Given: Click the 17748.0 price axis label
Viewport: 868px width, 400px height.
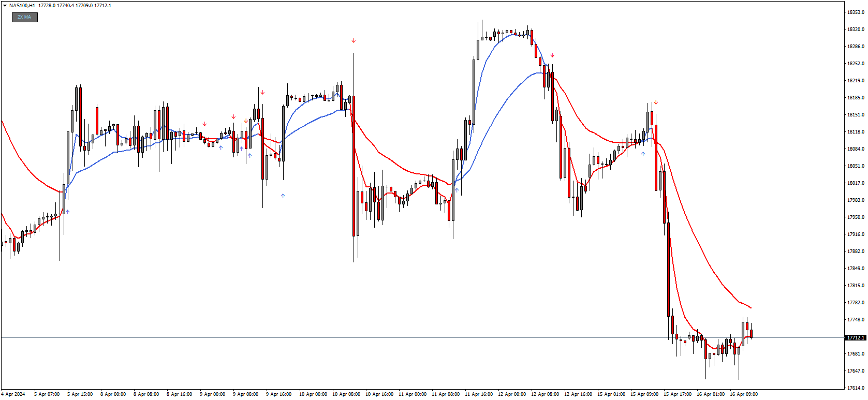Looking at the screenshot, I should click(x=856, y=320).
